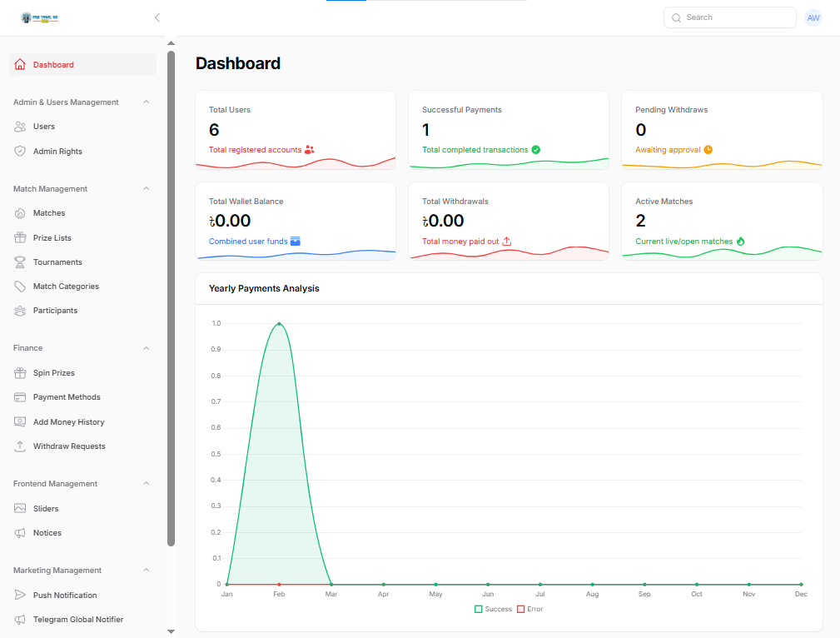Click the Tournaments trophy icon
840x638 pixels.
(20, 262)
